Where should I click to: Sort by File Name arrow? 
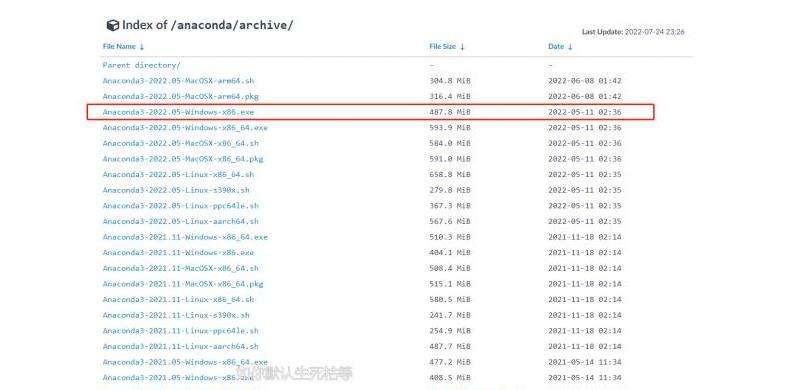pos(142,46)
